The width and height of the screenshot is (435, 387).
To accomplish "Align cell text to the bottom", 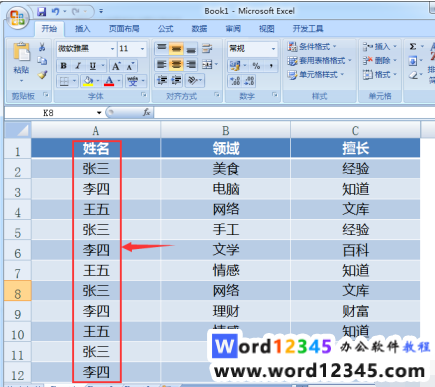I will [x=191, y=49].
